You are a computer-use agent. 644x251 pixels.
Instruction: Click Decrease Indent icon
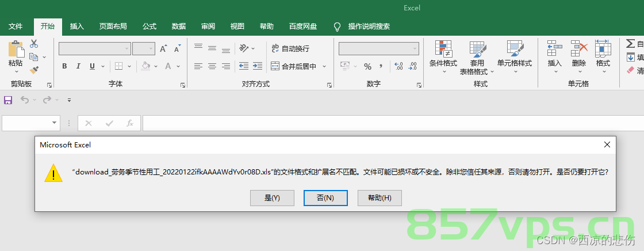(244, 66)
